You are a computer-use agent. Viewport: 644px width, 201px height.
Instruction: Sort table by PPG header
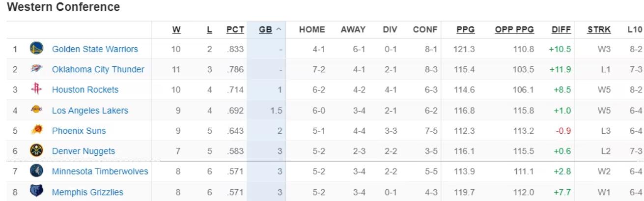click(x=465, y=29)
